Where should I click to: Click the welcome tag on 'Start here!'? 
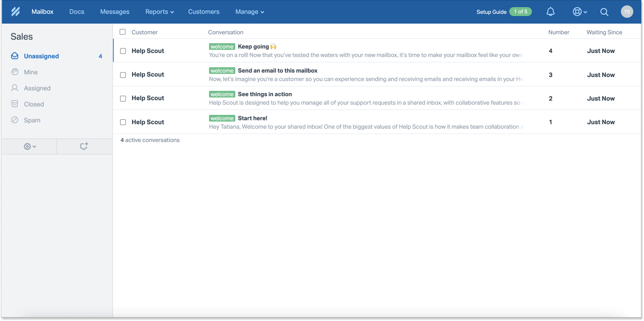(x=222, y=118)
